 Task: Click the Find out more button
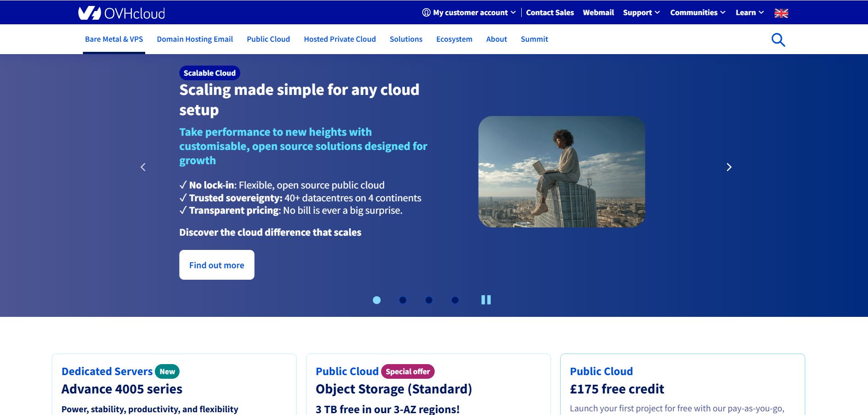pos(216,265)
